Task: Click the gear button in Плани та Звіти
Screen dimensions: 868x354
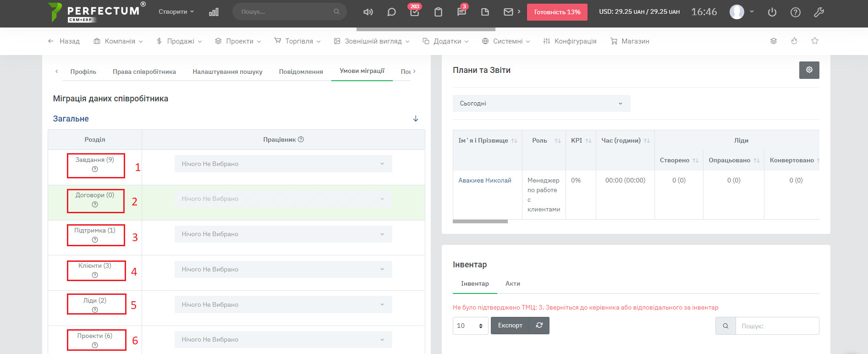Action: [809, 70]
